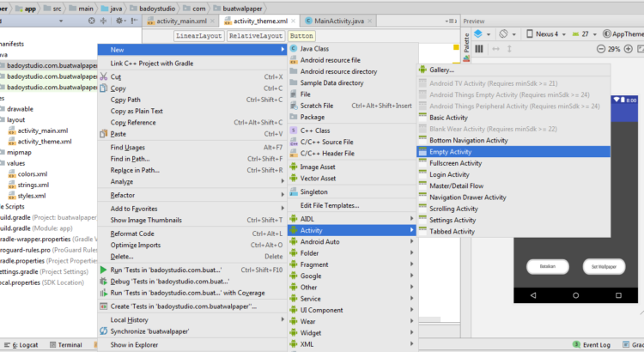Open the Logcat tool window
644x352 pixels.
pos(23,345)
